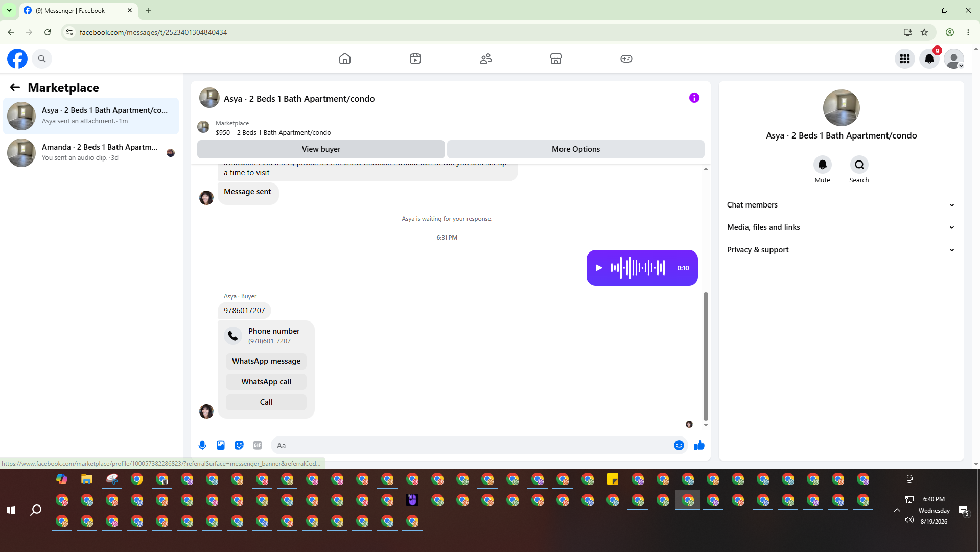
Task: Open the Windows Start menu
Action: 11,510
